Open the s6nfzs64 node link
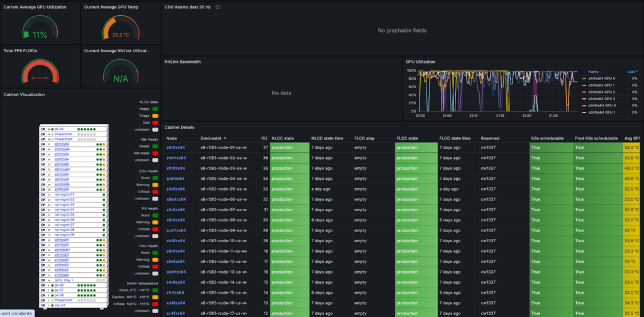 pos(175,147)
